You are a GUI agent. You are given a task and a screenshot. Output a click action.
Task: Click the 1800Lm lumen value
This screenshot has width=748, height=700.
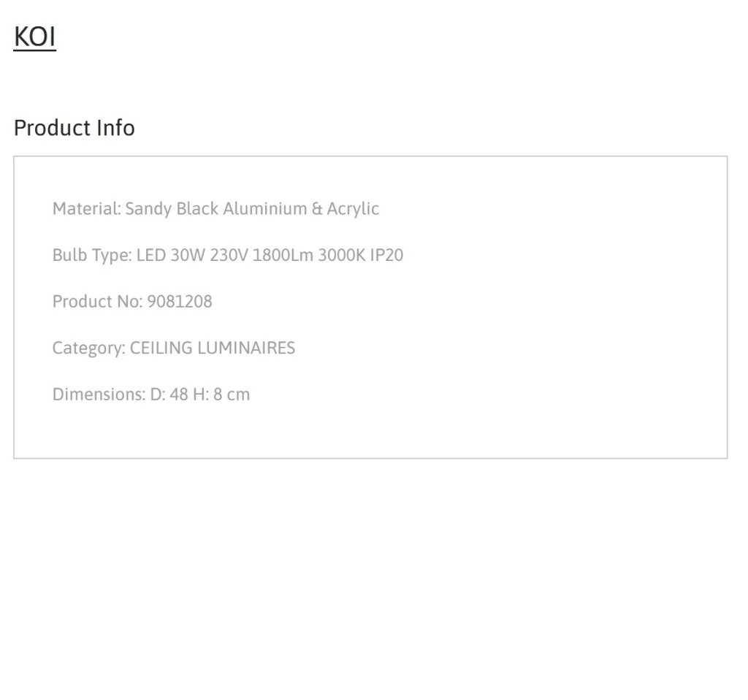click(283, 255)
